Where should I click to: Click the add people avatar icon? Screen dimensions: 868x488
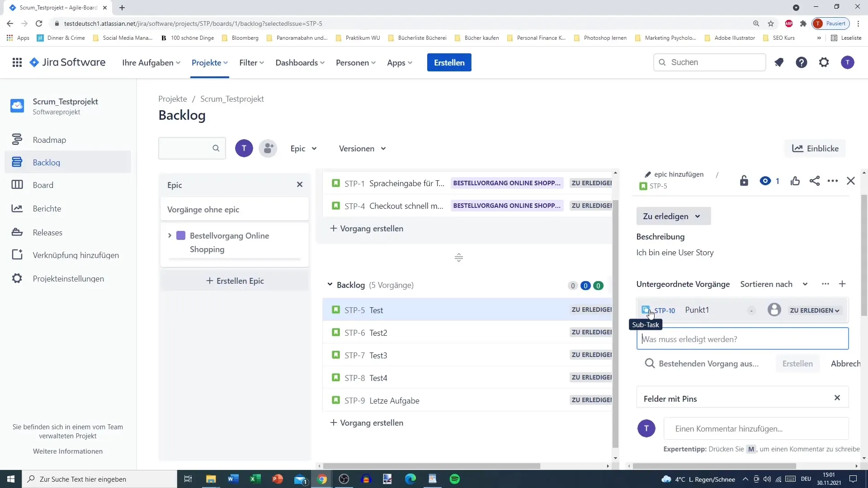tap(268, 148)
